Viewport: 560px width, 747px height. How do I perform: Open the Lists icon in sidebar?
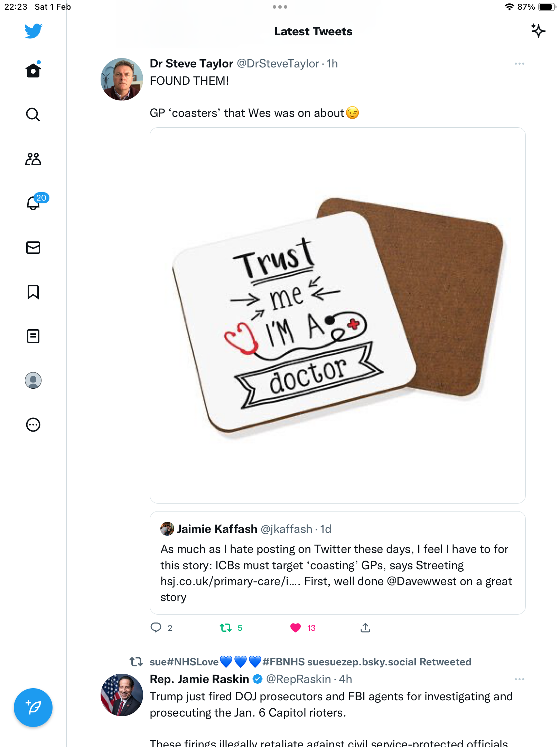click(33, 336)
